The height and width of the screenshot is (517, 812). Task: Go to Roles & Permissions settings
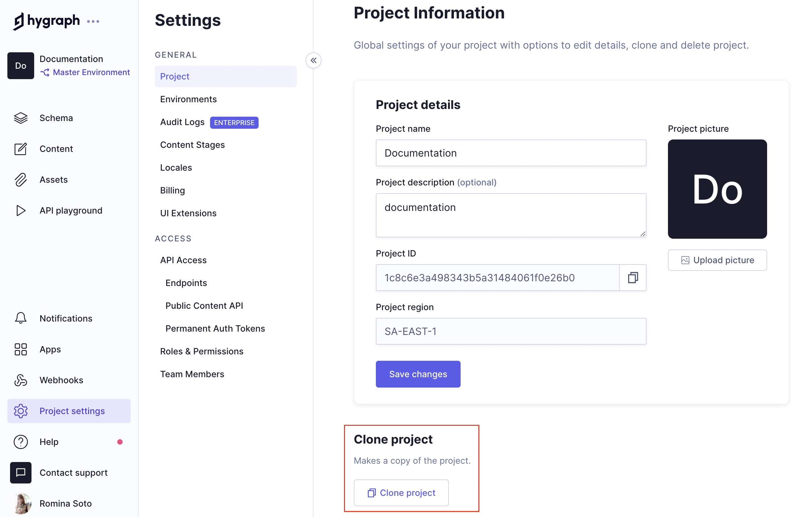coord(202,351)
